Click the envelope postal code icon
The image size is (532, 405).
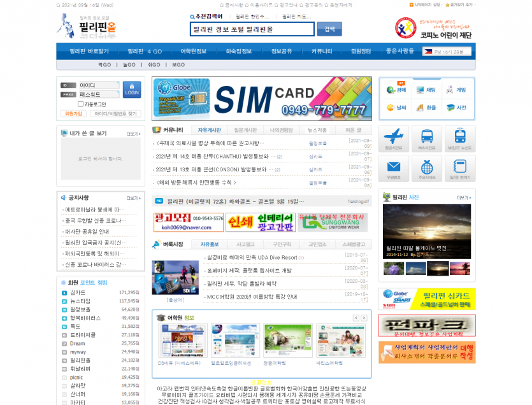point(394,169)
